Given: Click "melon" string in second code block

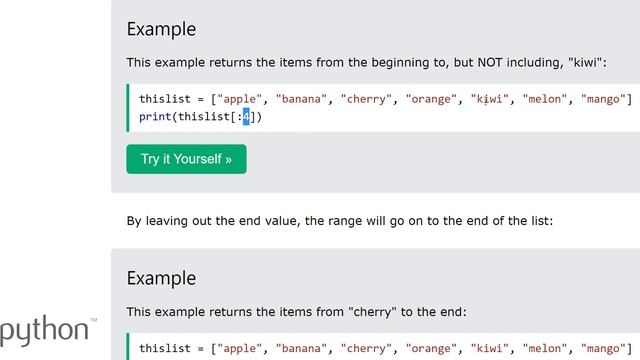Looking at the screenshot, I should coord(545,349).
